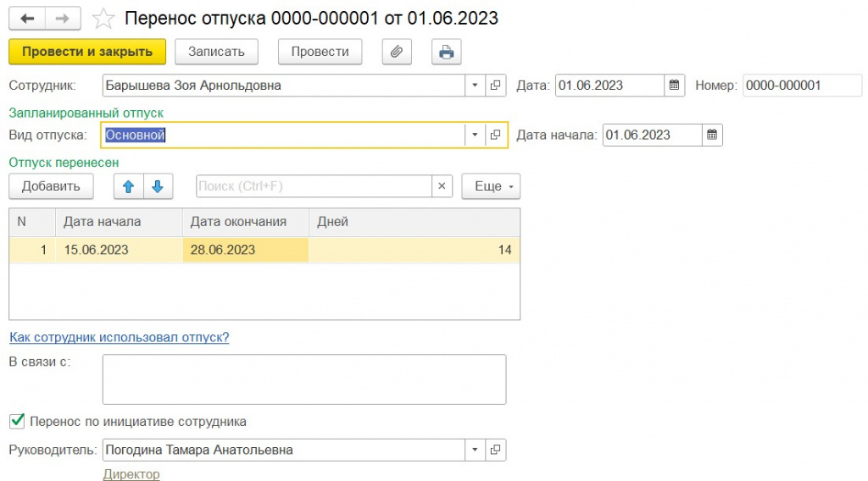Viewport: 868px width, 481px height.
Task: Click the Провести button
Action: click(320, 52)
